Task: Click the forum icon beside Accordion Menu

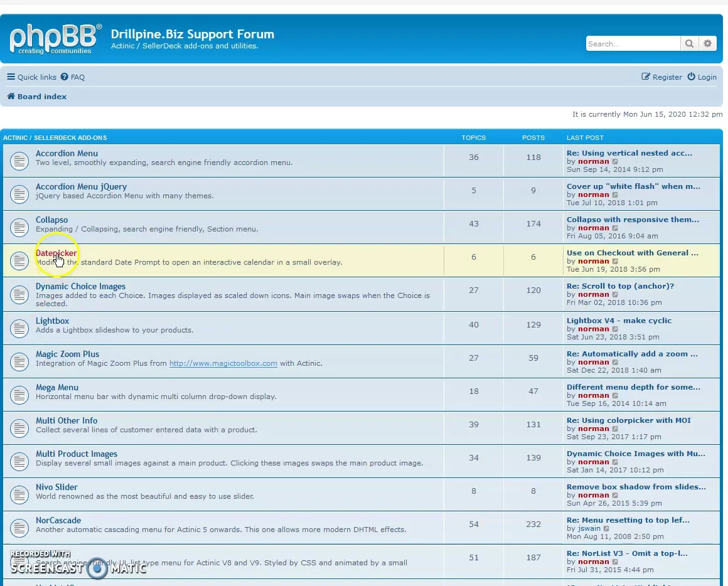Action: point(19,161)
